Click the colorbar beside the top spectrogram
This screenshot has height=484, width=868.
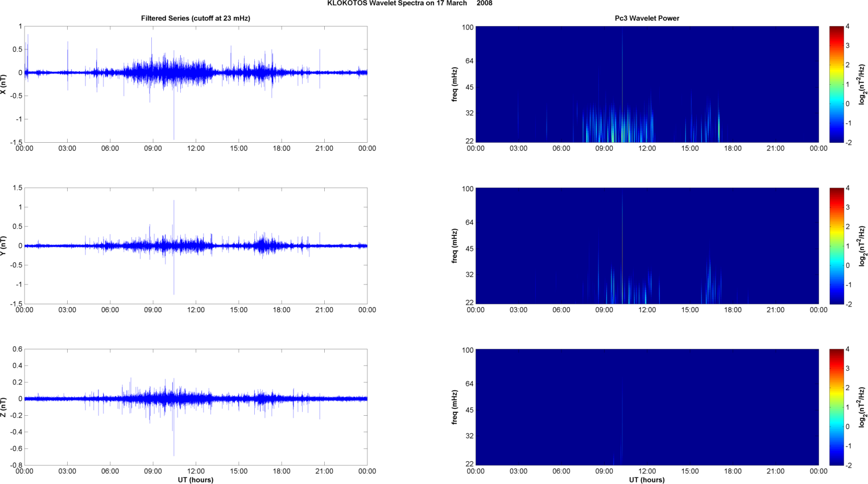coord(836,84)
